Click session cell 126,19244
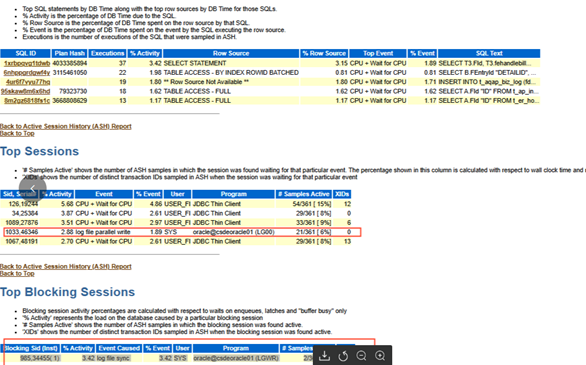This screenshot has height=365, width=586. pos(23,204)
